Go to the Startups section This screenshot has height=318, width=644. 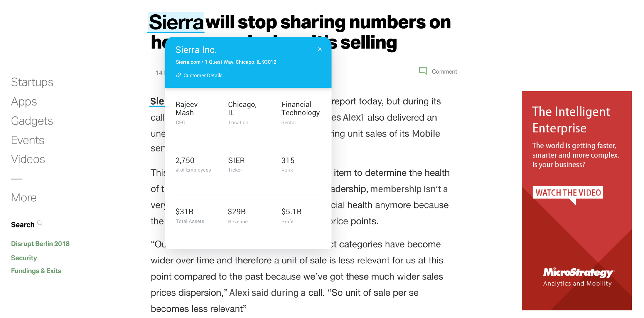tap(32, 82)
